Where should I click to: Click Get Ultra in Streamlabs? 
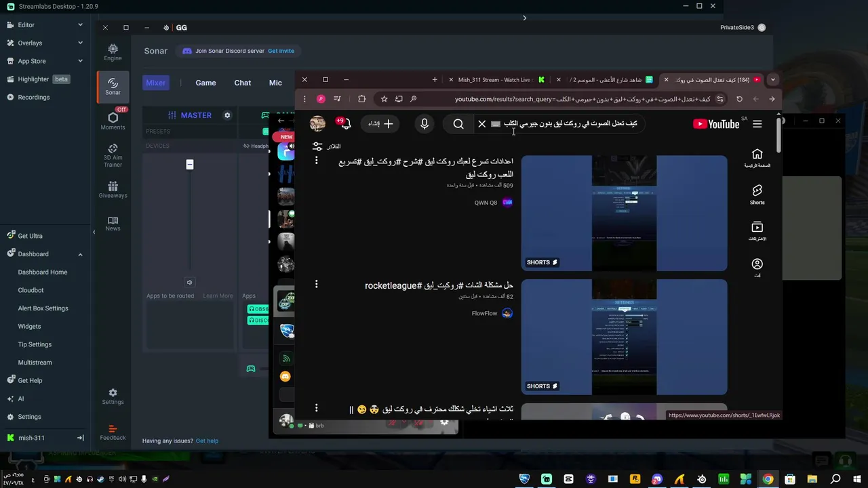coord(30,236)
